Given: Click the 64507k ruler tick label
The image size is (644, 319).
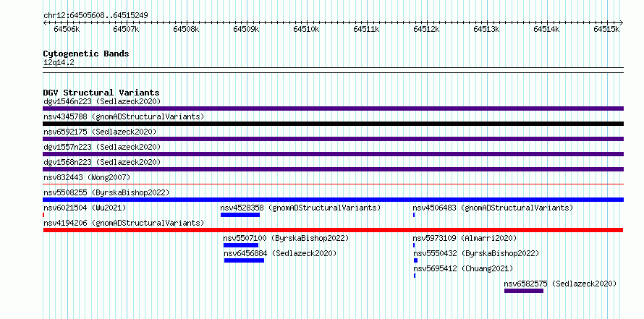Looking at the screenshot, I should (127, 29).
